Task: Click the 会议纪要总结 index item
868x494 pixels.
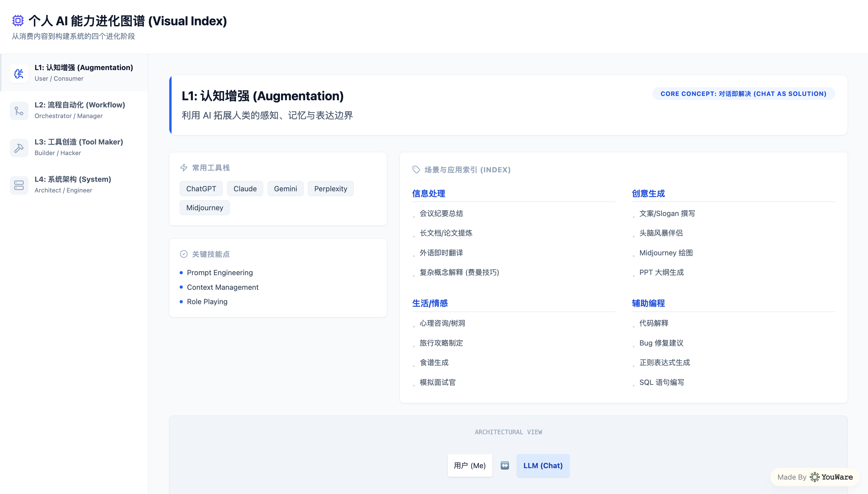Action: click(441, 213)
